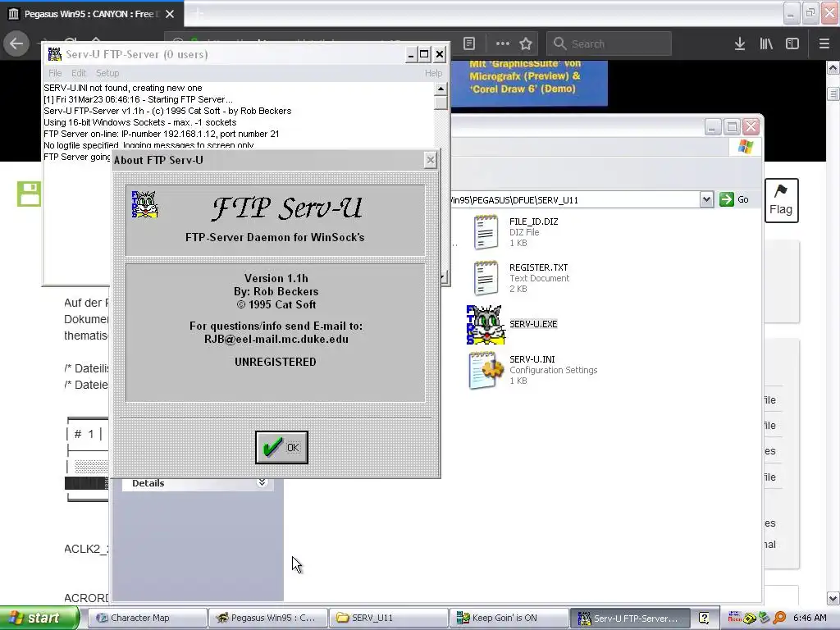The image size is (840, 630).
Task: Select the FILE_ID.DIZ file icon
Action: tap(486, 232)
